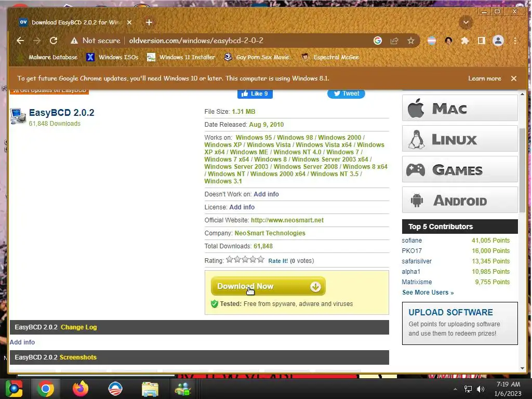
Task: Open the Mac category button
Action: 460,108
